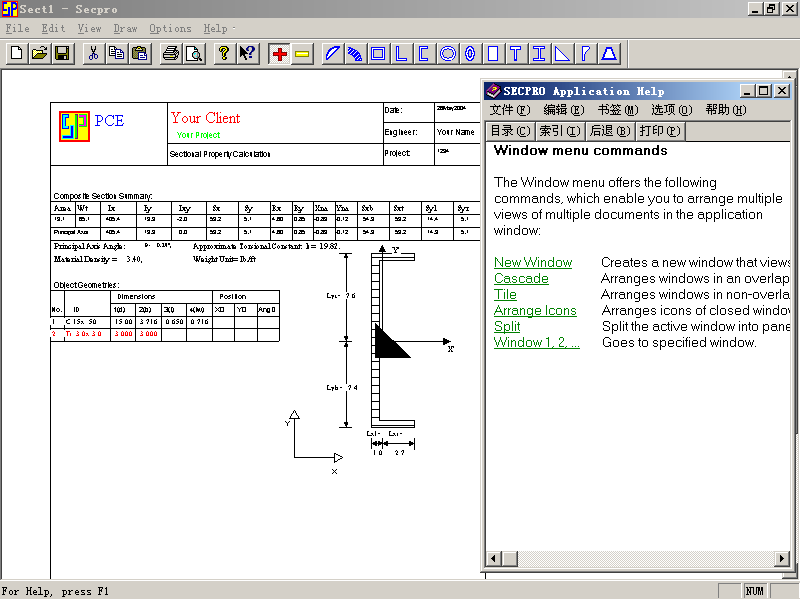The width and height of the screenshot is (800, 600).
Task: Open Print Preview magnifier icon
Action: click(x=194, y=54)
